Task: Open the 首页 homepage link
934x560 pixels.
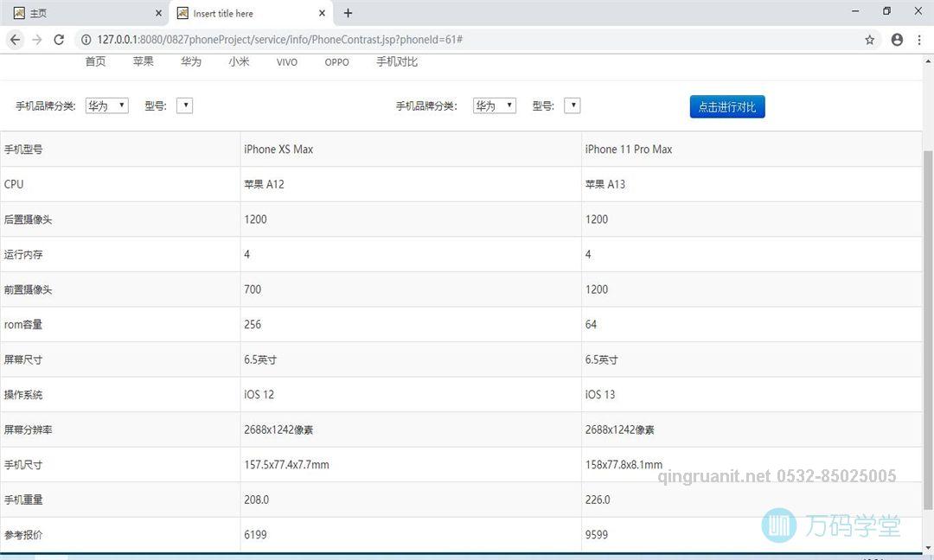Action: coord(95,61)
